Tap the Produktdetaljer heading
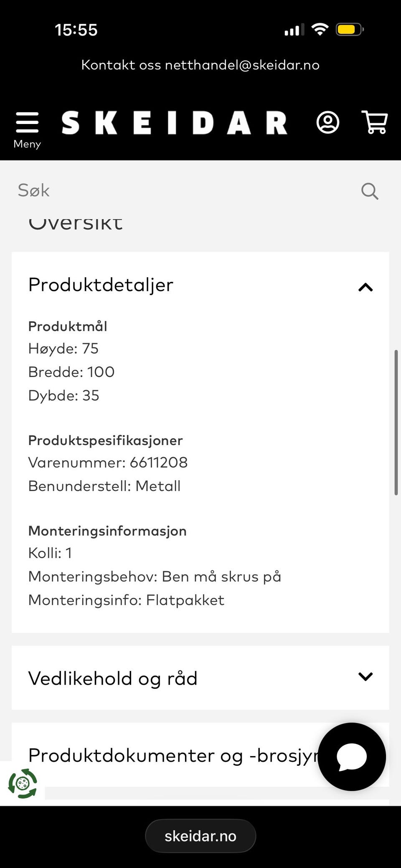Screen dimensions: 401x868 coord(101,285)
